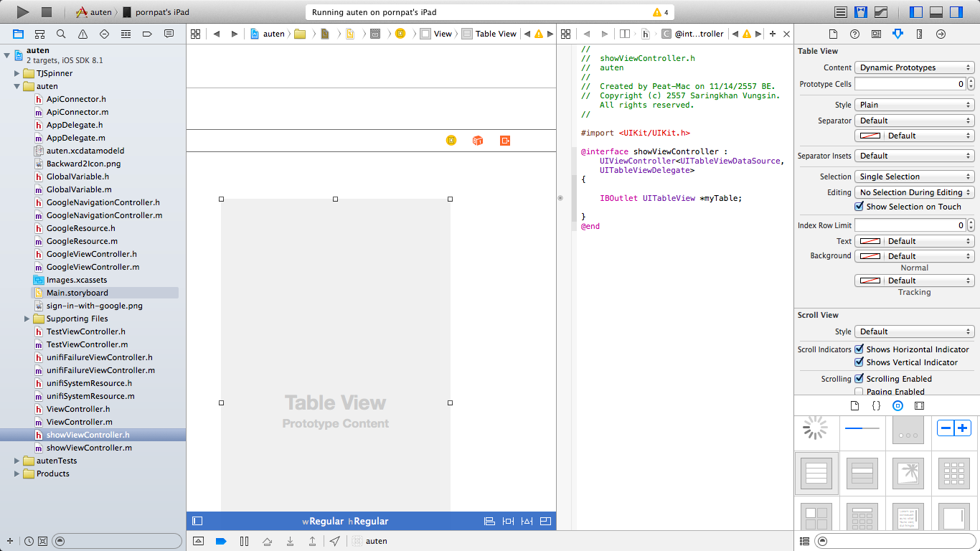Click the Run (play) button
Viewport: 980px width, 551px height.
pyautogui.click(x=23, y=12)
